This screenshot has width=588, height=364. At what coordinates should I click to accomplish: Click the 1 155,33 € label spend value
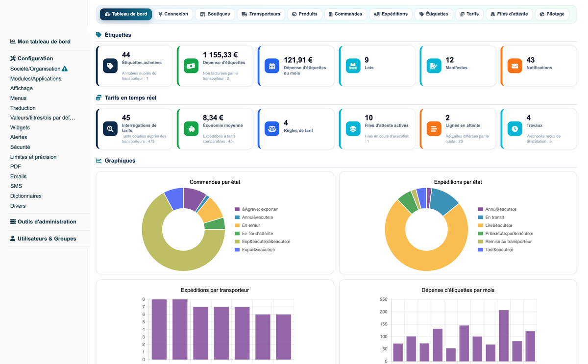tap(220, 55)
